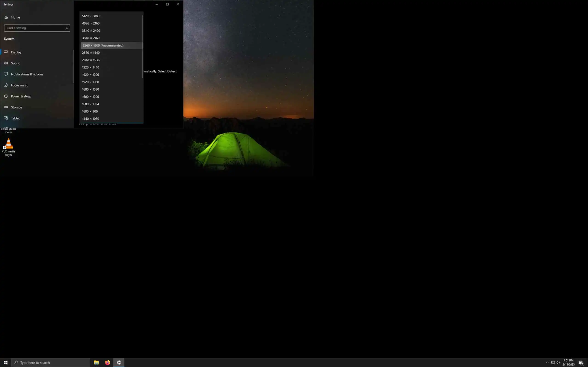Click the Sound speaker icon in sidebar
The width and height of the screenshot is (588, 367).
click(6, 63)
